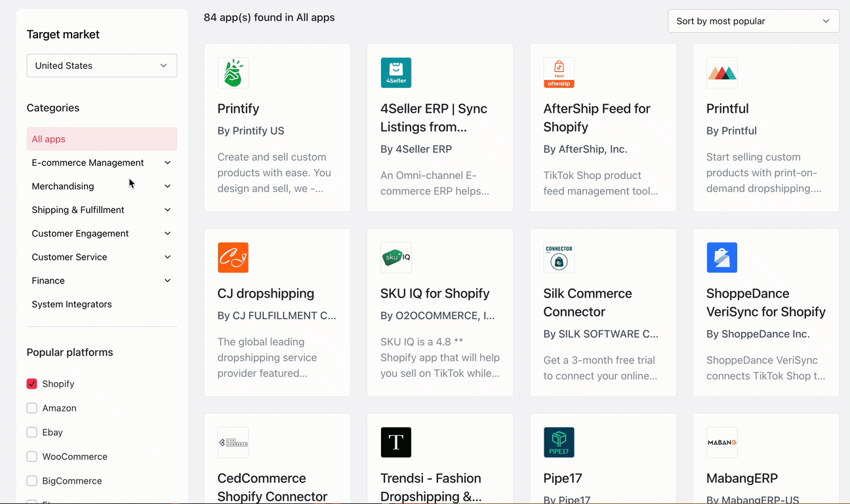
Task: Open the Trendsi Fashion Dropshipping app title
Action: 431,487
